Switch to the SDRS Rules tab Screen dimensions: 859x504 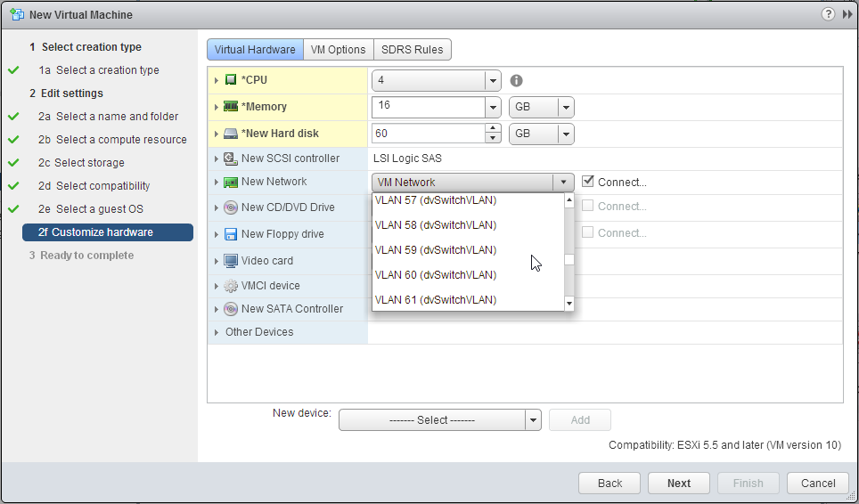click(413, 49)
